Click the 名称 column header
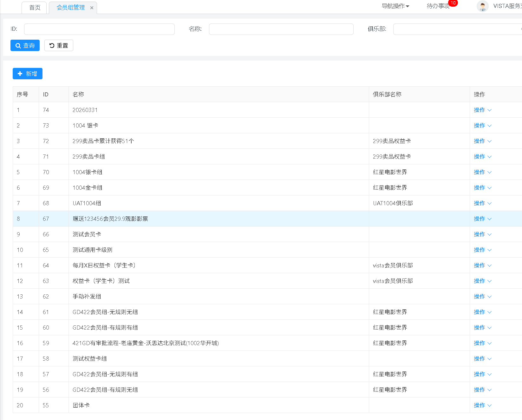This screenshot has width=522, height=420. 219,95
